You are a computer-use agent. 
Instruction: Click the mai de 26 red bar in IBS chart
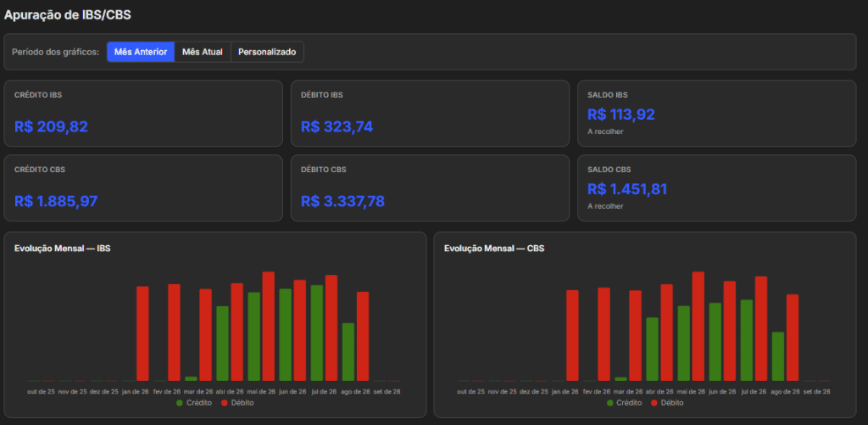click(x=269, y=327)
